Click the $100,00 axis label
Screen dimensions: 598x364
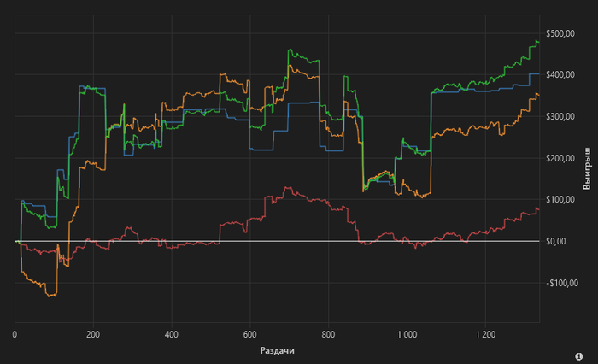[560, 200]
